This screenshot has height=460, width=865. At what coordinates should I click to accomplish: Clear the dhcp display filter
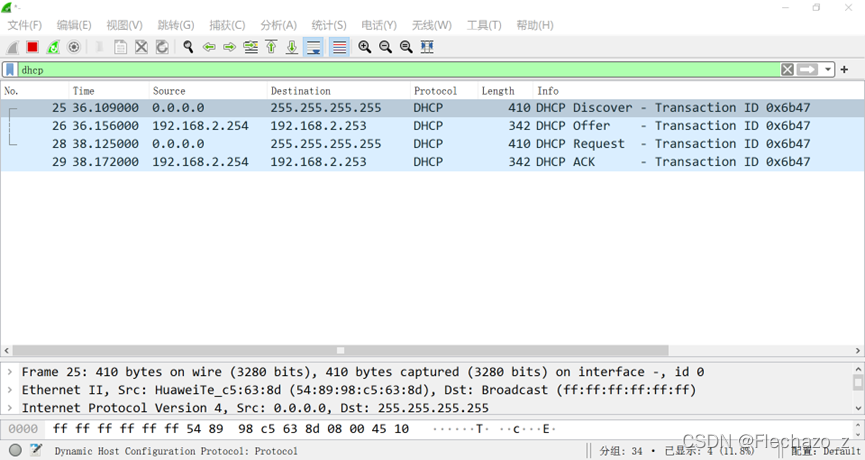787,70
